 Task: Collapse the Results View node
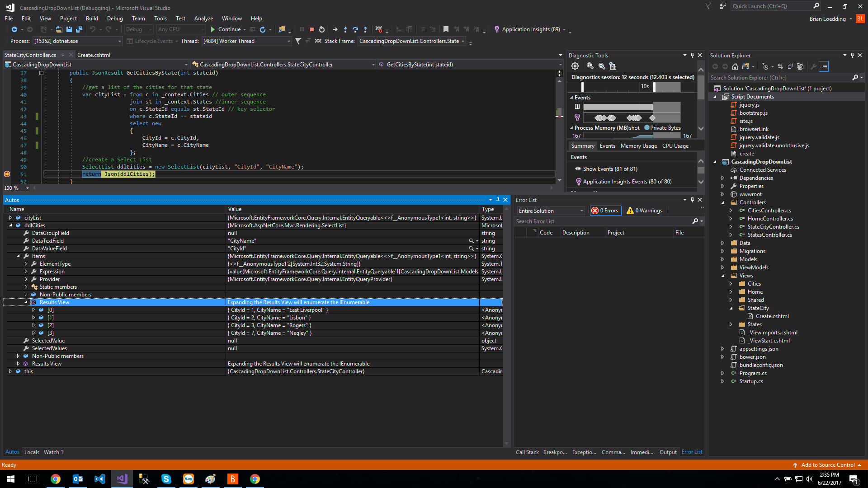(x=26, y=302)
